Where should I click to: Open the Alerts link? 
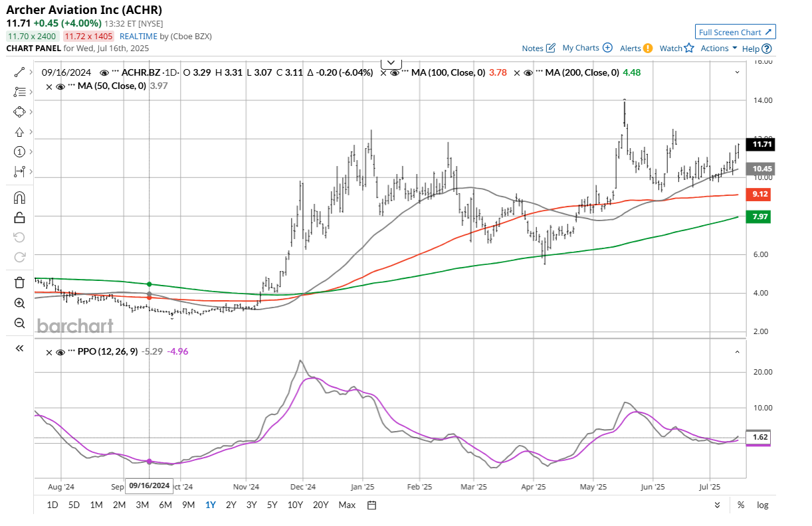(x=636, y=48)
